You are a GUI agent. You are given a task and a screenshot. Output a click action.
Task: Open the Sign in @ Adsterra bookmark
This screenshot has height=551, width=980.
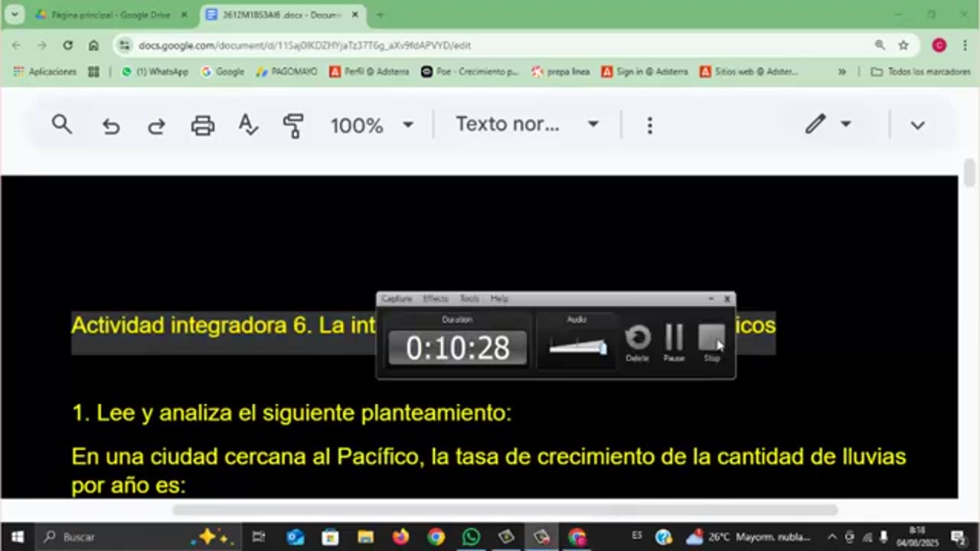coord(645,71)
